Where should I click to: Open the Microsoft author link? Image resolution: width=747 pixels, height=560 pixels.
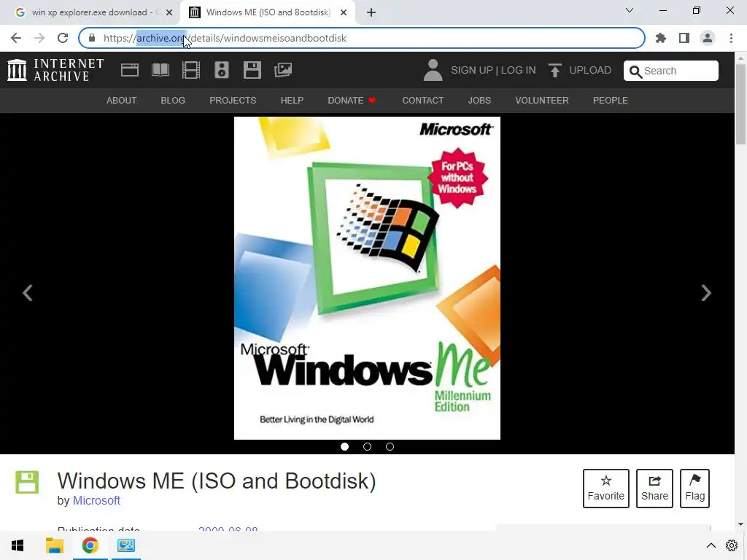96,500
